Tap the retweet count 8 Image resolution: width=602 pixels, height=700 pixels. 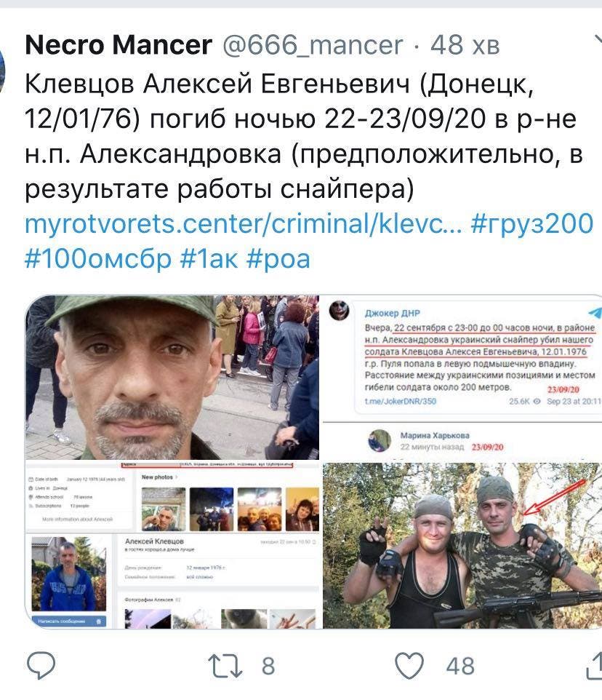pos(268,666)
